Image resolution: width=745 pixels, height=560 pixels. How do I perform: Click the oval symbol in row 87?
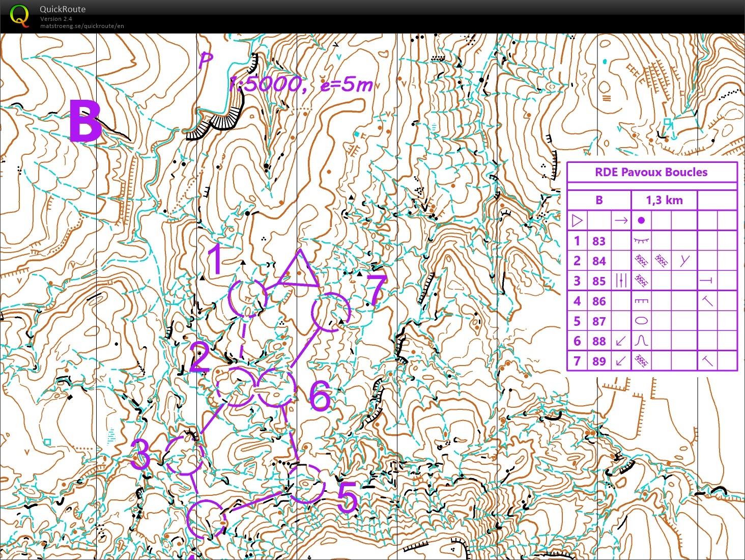(x=641, y=321)
